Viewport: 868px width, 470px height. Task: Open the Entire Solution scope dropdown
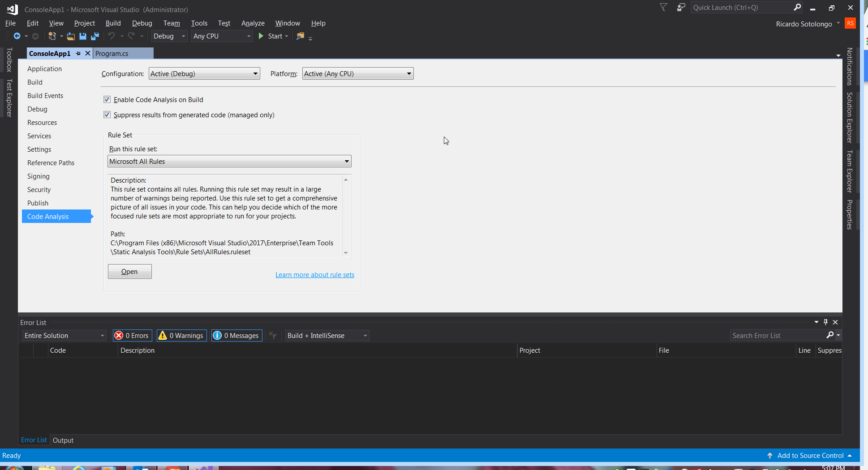(x=64, y=336)
